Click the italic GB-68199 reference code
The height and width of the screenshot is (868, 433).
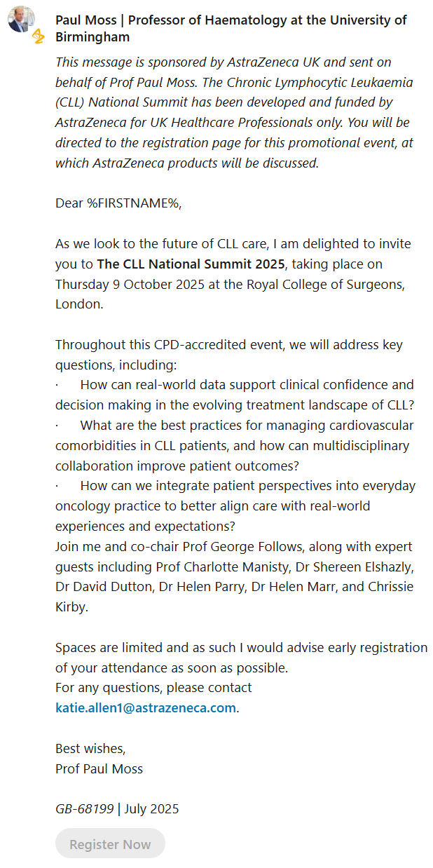tap(85, 808)
